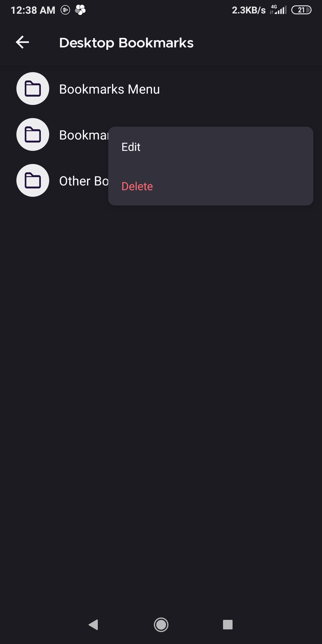Tap the back arrow in header
322x644 pixels.
pos(22,42)
